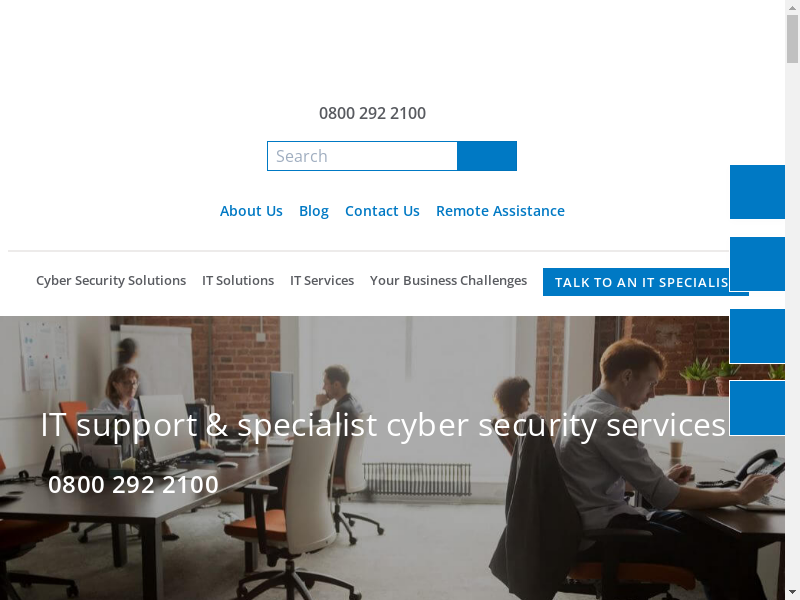The image size is (800, 600).
Task: Open the IT Services menu
Action: point(322,281)
